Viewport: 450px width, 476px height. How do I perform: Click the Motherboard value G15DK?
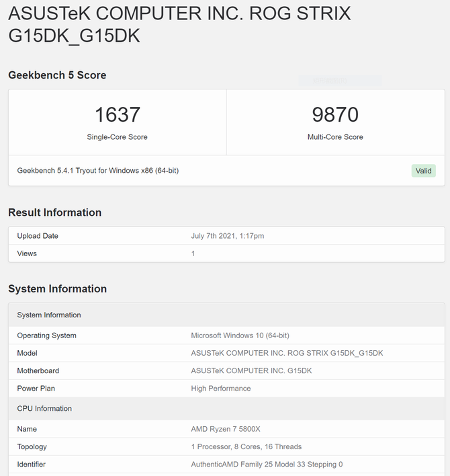[251, 370]
